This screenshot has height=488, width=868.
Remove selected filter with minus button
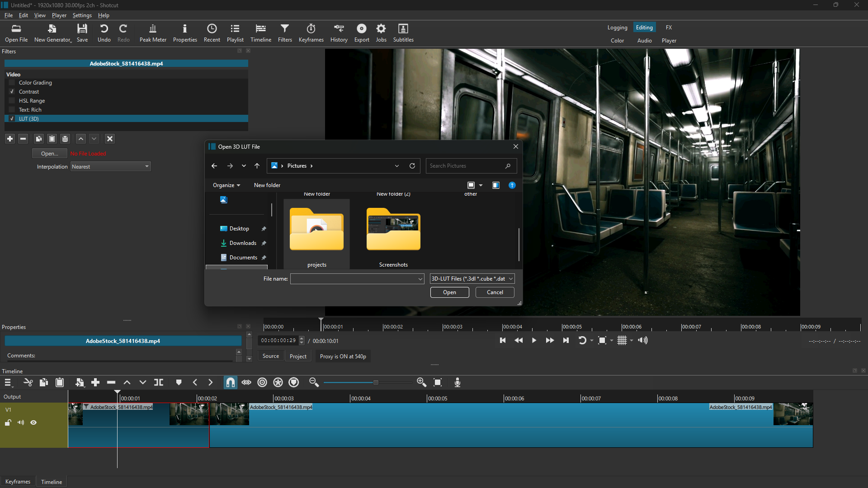tap(23, 139)
